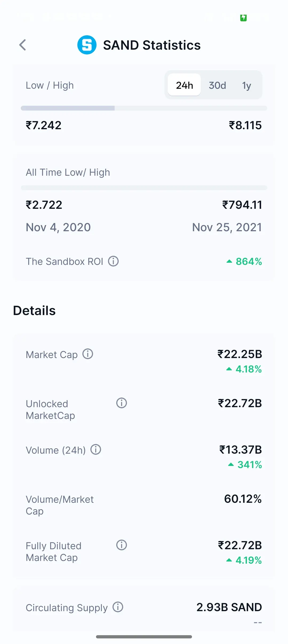Tap the battery status indicator
The width and height of the screenshot is (288, 644).
[x=243, y=18]
